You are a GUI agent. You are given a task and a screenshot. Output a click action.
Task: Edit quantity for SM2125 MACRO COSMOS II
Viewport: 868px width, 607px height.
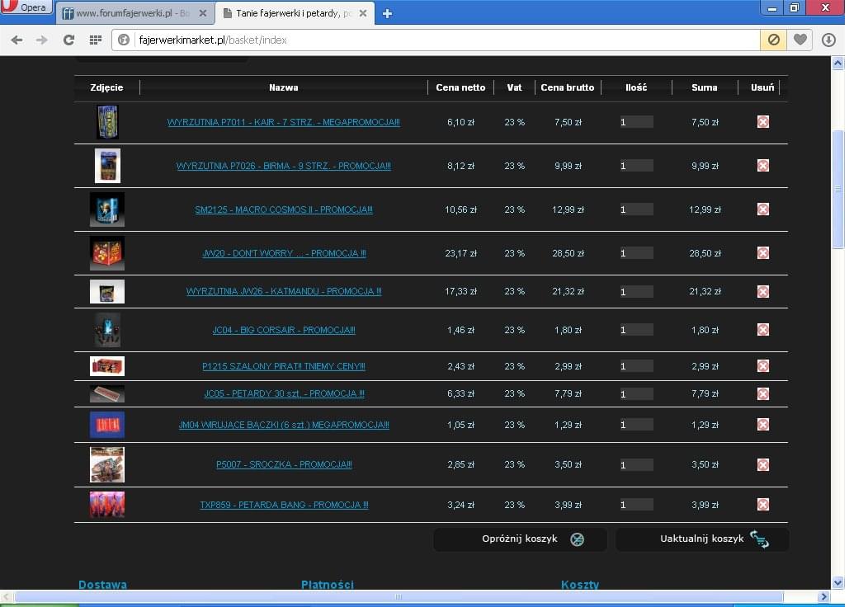coord(636,209)
